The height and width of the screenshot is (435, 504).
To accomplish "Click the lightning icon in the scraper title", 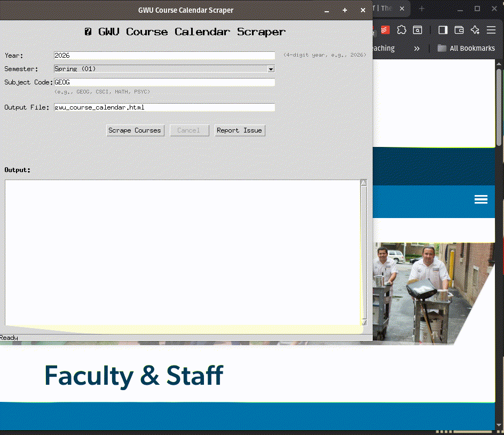I will (x=89, y=32).
